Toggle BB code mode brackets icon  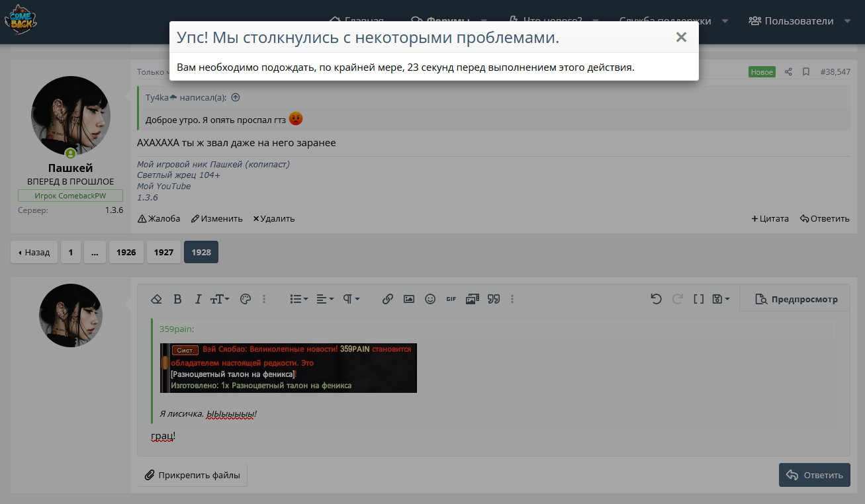pyautogui.click(x=698, y=299)
